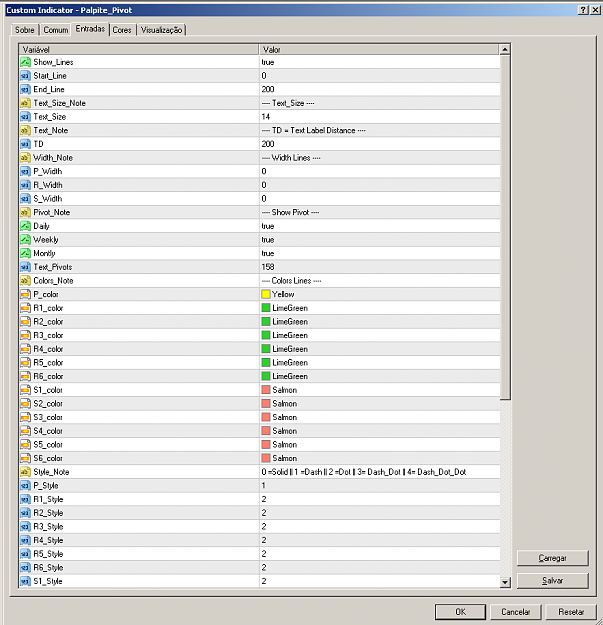This screenshot has width=603, height=625.
Task: Click the Pivot_Note string icon
Action: (26, 212)
